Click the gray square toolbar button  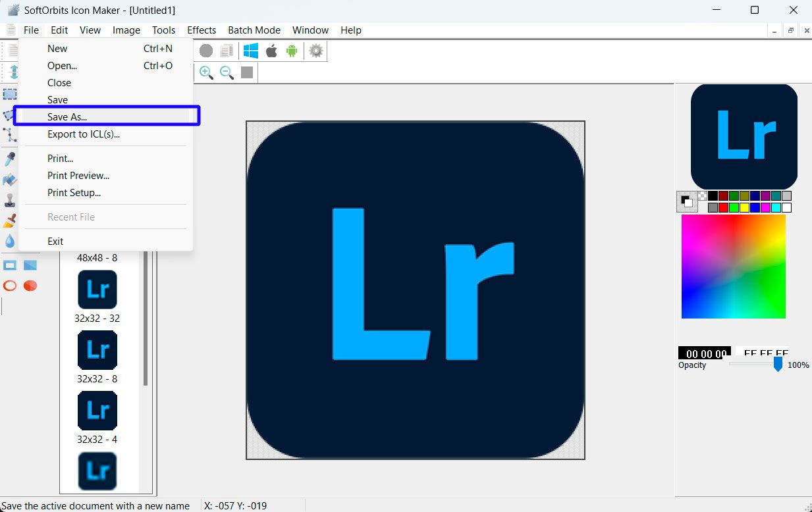[247, 72]
